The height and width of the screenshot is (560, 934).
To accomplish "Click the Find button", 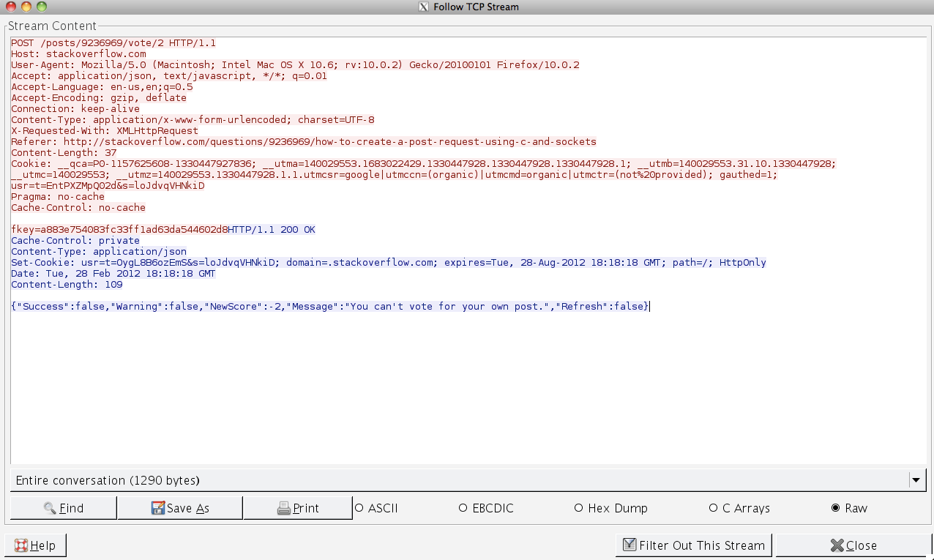I will click(64, 508).
